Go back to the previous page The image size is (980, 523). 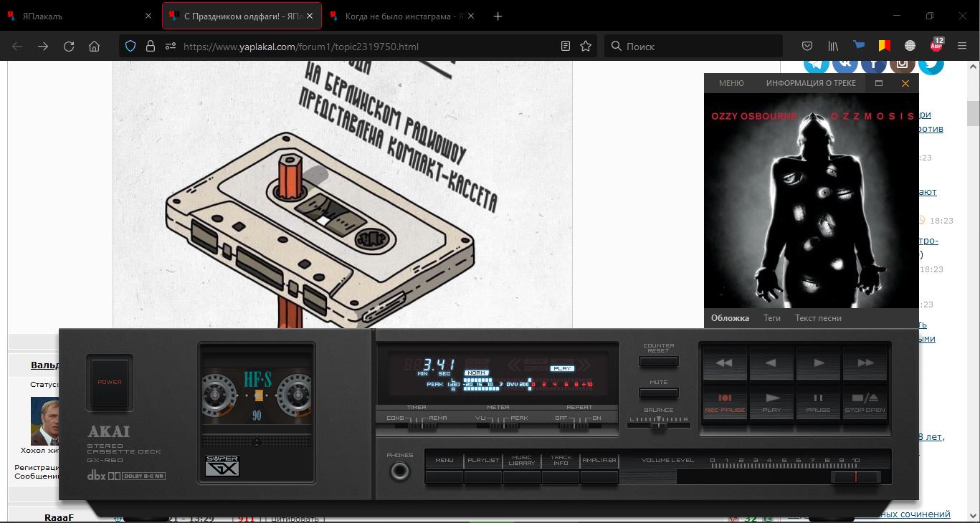point(17,46)
